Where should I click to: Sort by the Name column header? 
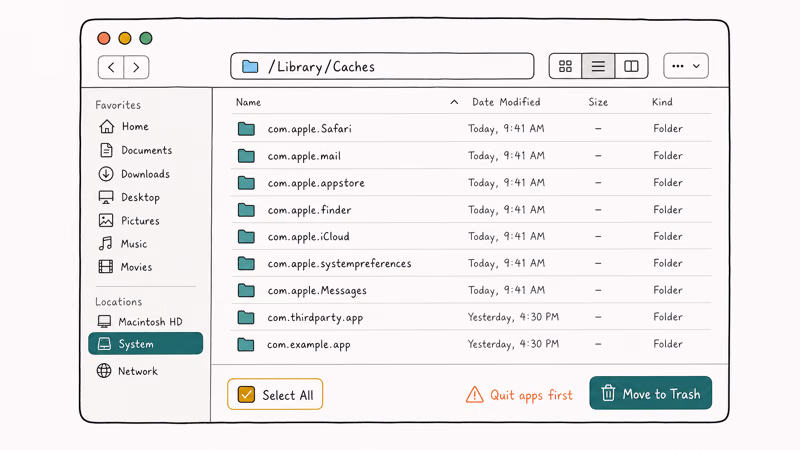tap(248, 102)
